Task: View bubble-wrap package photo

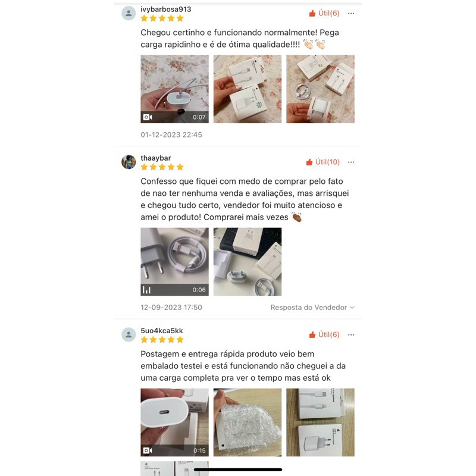Action: [x=248, y=422]
